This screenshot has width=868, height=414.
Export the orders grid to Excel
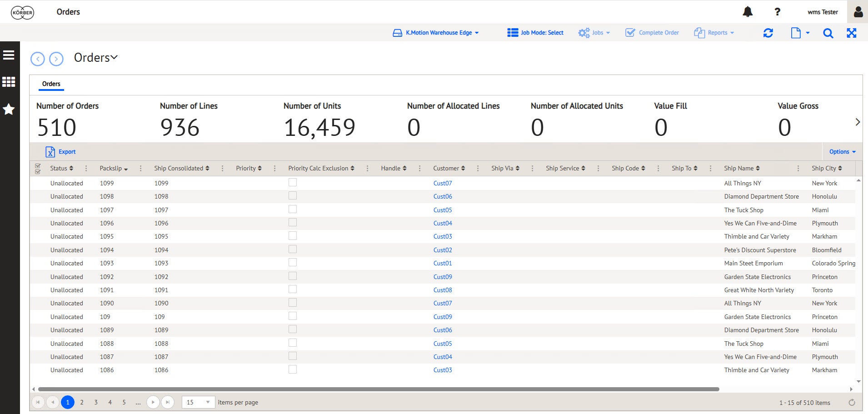point(60,152)
